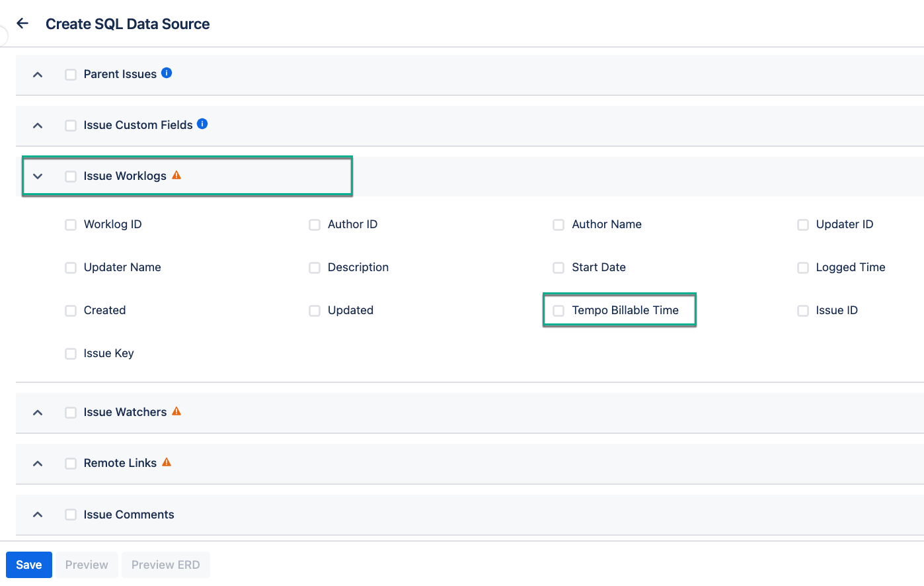Enable the Worklog ID checkbox

[71, 225]
